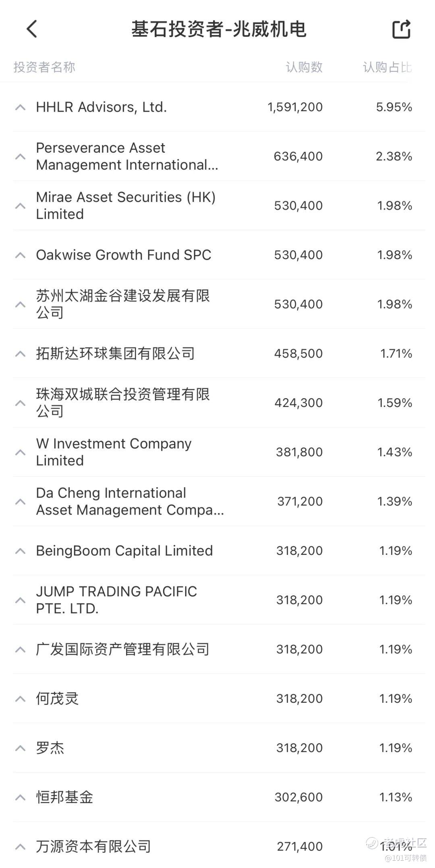Viewport: 435px width, 868px height.
Task: Select the 广发国际资产管理有限公司 investor row
Action: click(x=219, y=649)
